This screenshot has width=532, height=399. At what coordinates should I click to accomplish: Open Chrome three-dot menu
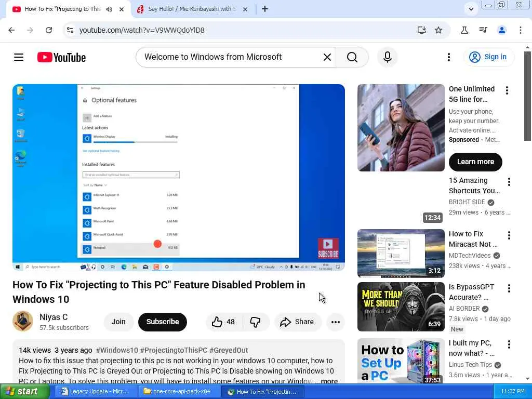pos(521,30)
